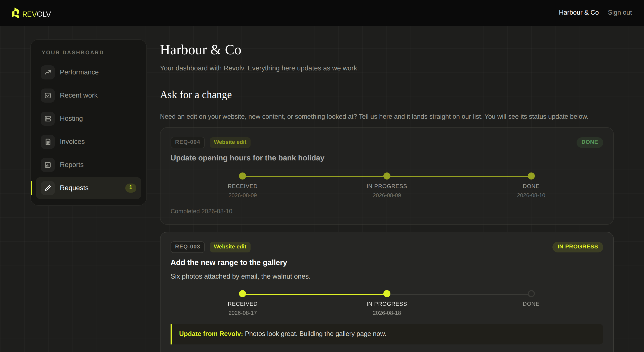Go to Recent work
This screenshot has width=644, height=352.
point(89,96)
